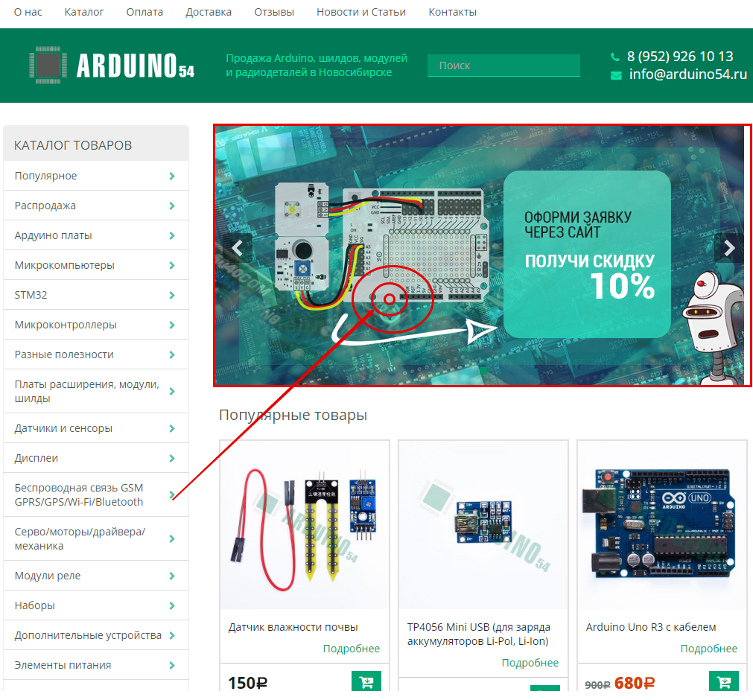
Task: Expand the STM32 category arrow
Action: pos(172,296)
